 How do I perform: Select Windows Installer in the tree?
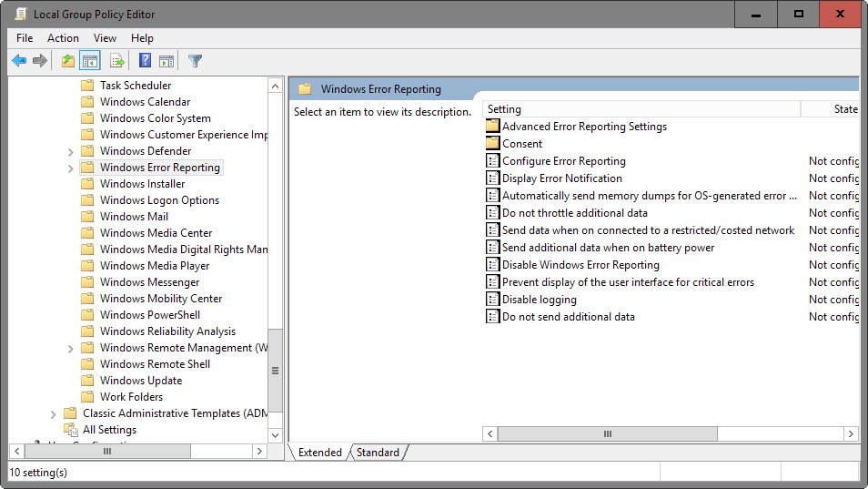click(142, 184)
